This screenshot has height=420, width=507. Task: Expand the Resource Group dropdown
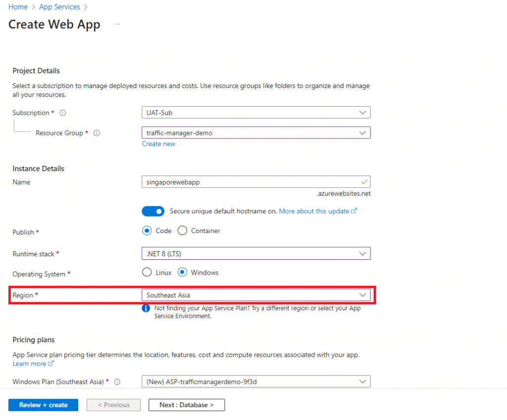[256, 133]
